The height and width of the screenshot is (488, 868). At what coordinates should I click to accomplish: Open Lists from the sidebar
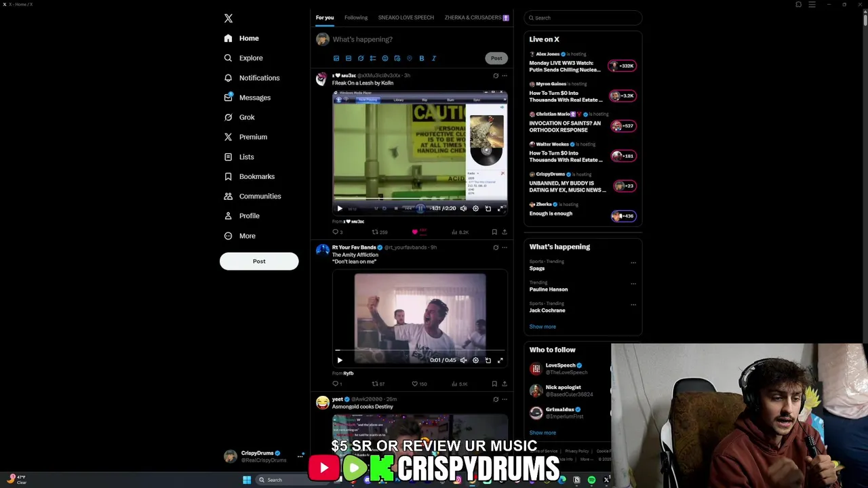point(239,157)
